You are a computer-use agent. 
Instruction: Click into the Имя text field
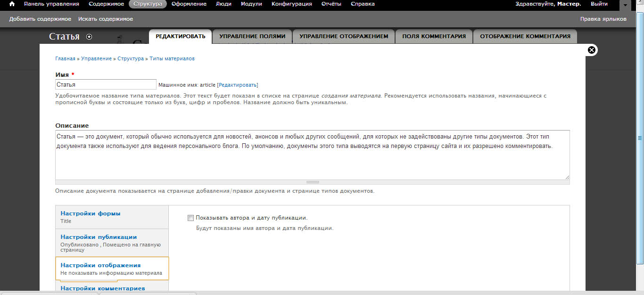point(106,84)
